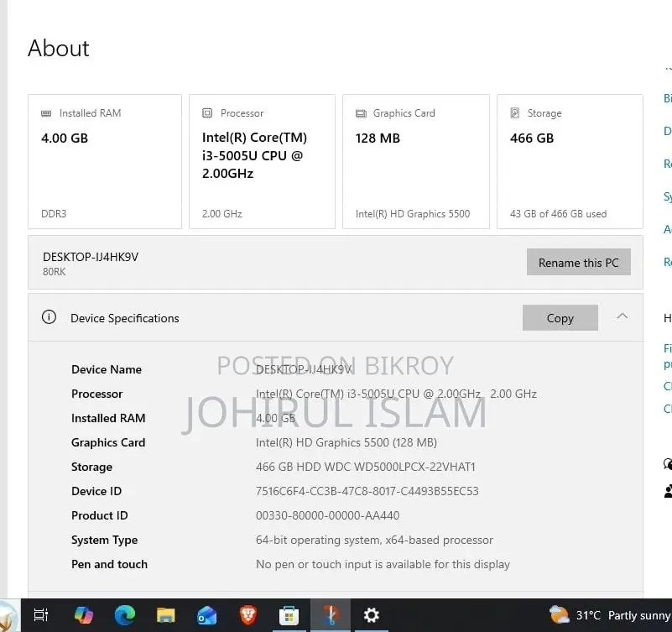Image resolution: width=672 pixels, height=632 pixels.
Task: Open the weather widget showing 31°C
Action: [x=610, y=616]
